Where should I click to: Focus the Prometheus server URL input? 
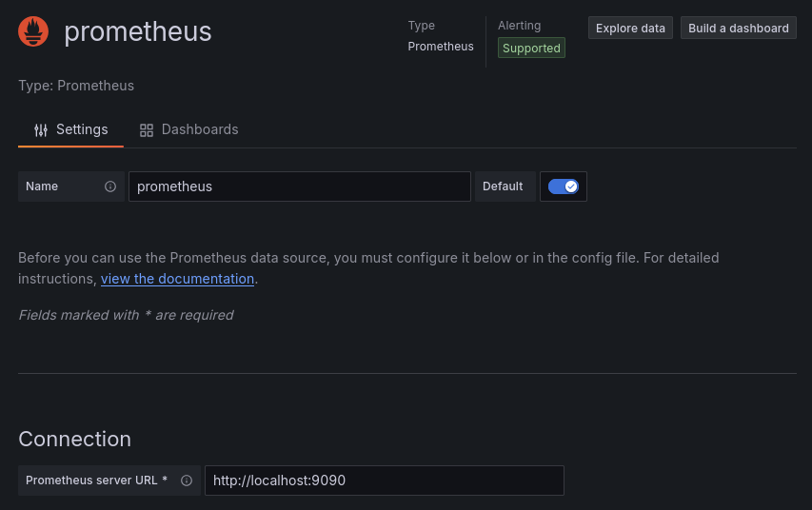(384, 481)
